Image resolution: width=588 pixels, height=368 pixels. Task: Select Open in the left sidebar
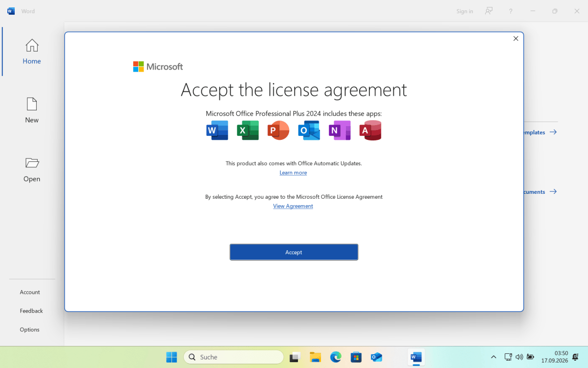pos(32,169)
